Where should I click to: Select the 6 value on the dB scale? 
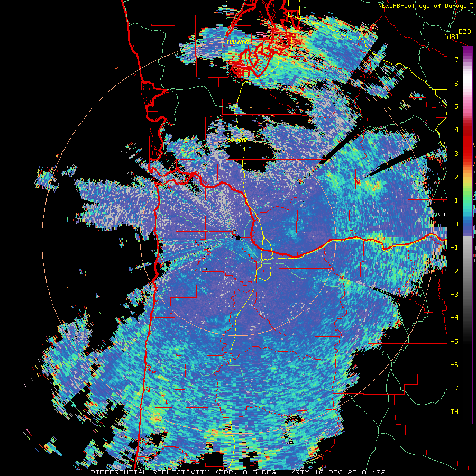[x=456, y=83]
